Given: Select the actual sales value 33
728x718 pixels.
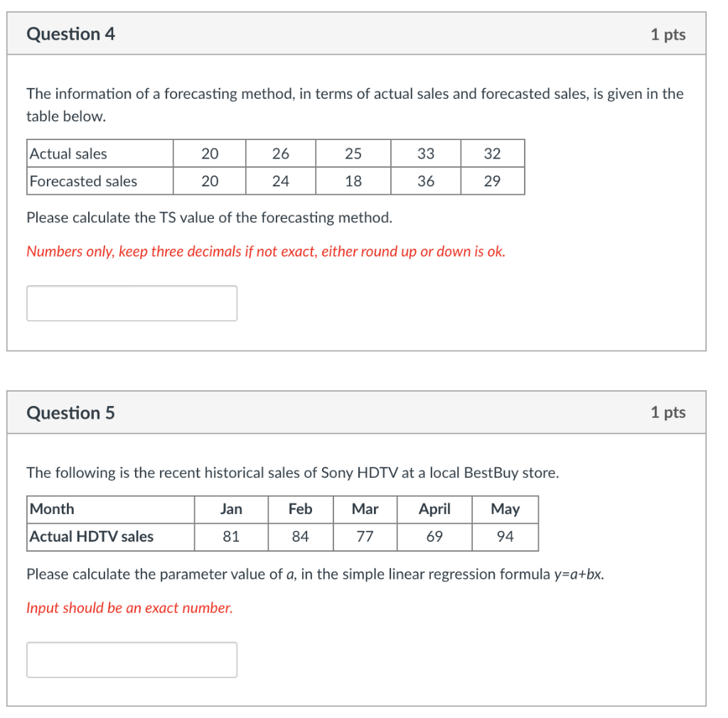Looking at the screenshot, I should click(425, 154).
